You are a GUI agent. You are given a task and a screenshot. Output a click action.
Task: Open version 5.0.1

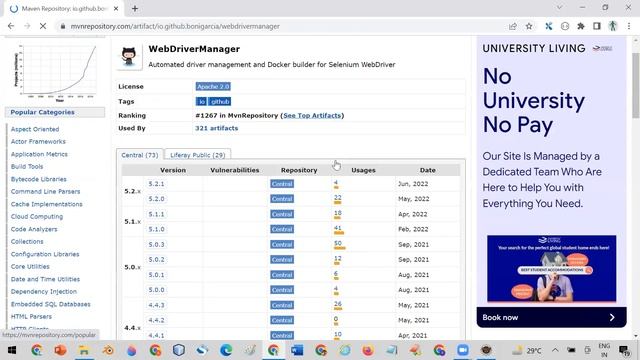(x=156, y=275)
